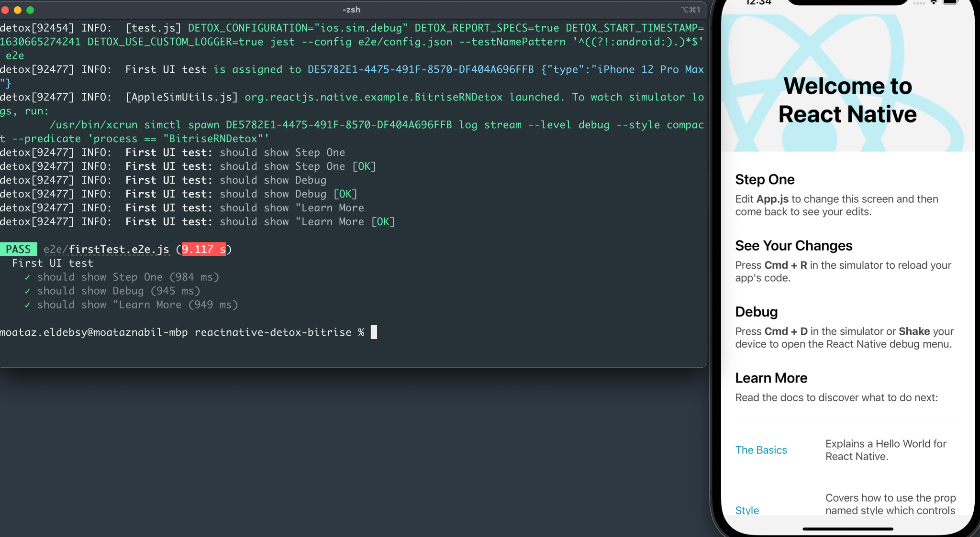Click the green PASS badge
This screenshot has width=980, height=537.
click(18, 249)
